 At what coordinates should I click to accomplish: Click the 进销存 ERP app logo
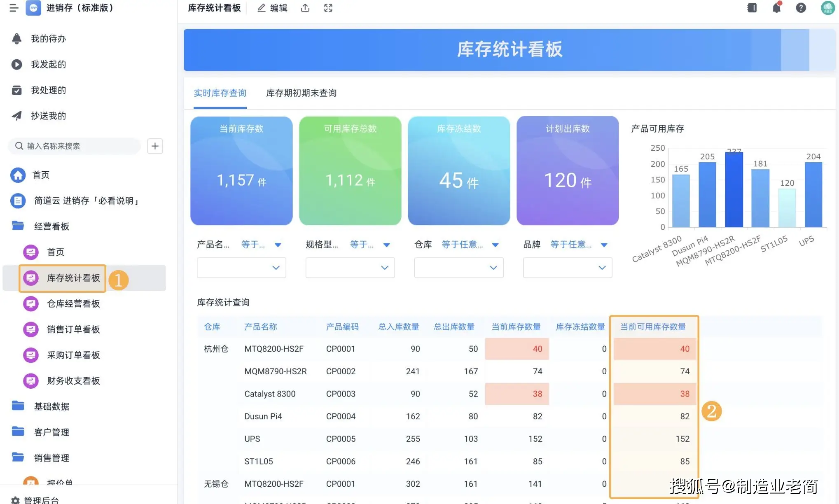33,8
